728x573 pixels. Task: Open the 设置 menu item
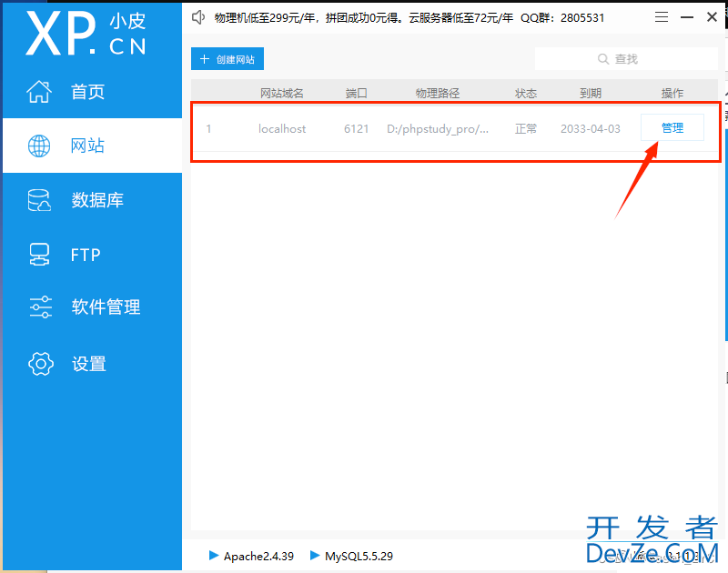coord(92,364)
